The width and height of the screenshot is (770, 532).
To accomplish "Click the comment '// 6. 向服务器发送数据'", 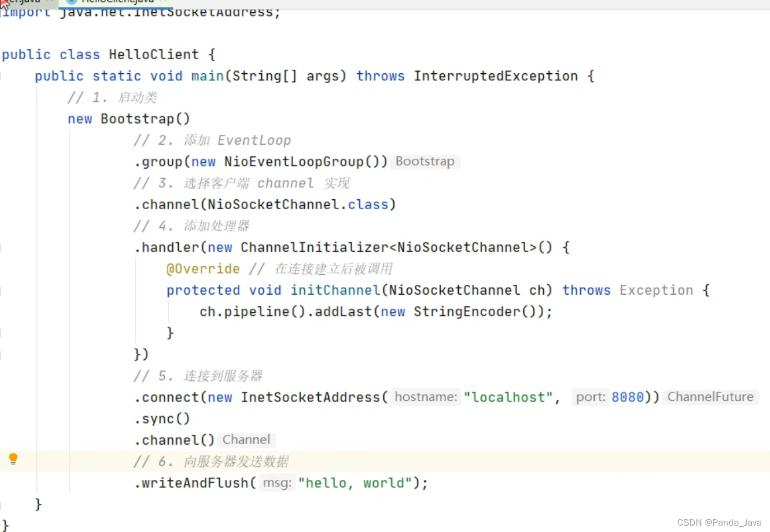I will pyautogui.click(x=211, y=462).
